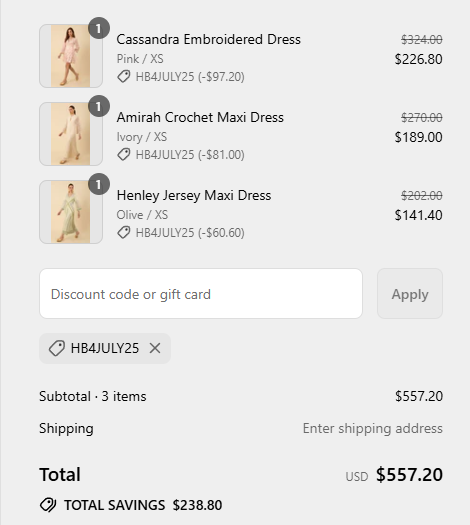Click discount tag icon under Pink / XS
The width and height of the screenshot is (470, 525).
tap(124, 76)
